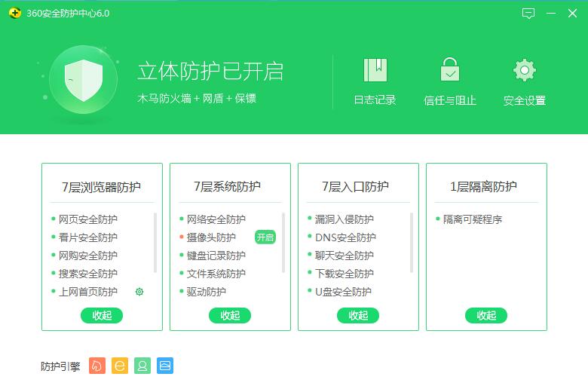Image resolution: width=588 pixels, height=392 pixels.
Task: Close the 360安全防护中心 window
Action: click(572, 14)
